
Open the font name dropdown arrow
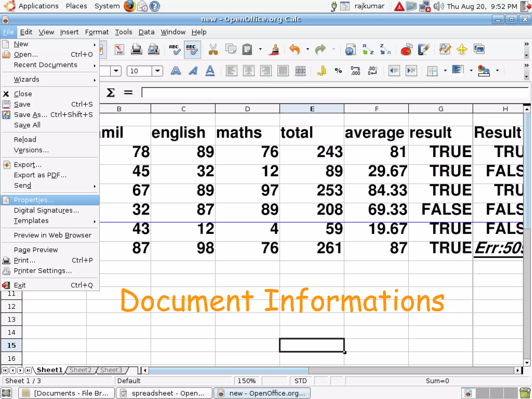pyautogui.click(x=116, y=71)
